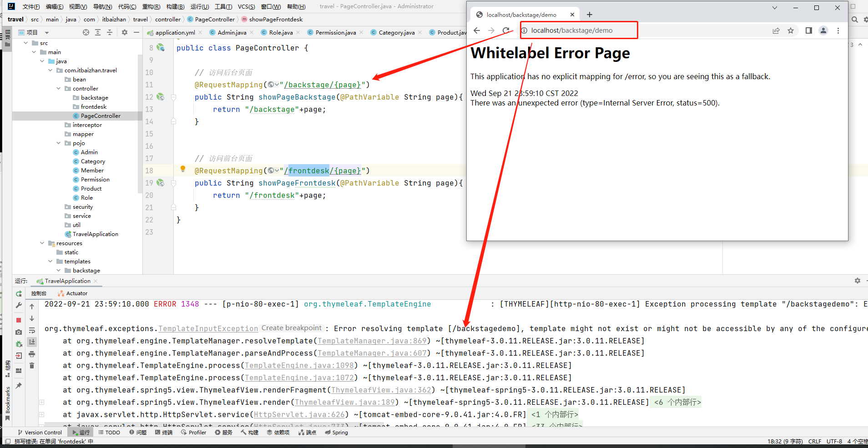Click gutter icon on line 12
The image size is (868, 448).
(x=161, y=97)
